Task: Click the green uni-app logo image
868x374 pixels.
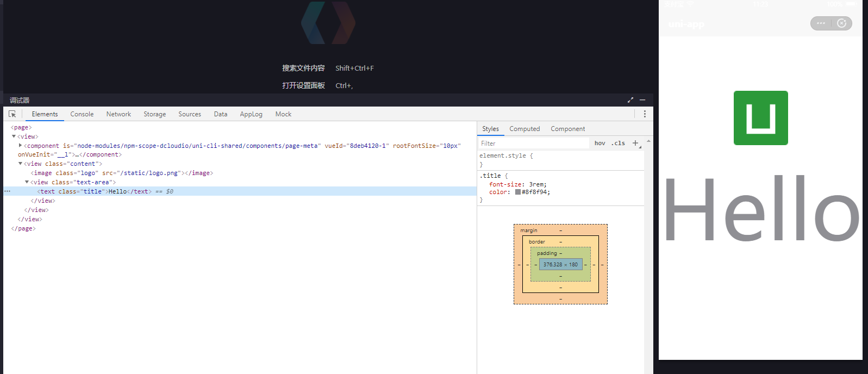Action: pos(760,118)
